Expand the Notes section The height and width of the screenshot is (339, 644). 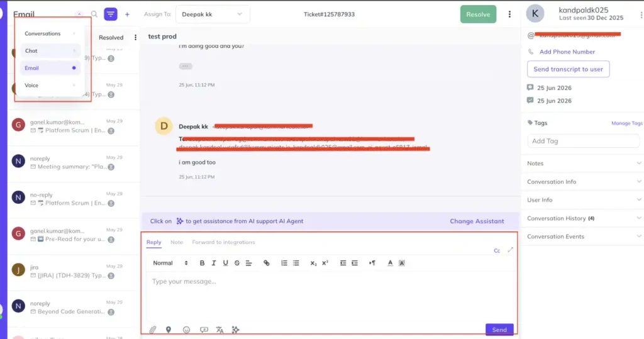(584, 164)
